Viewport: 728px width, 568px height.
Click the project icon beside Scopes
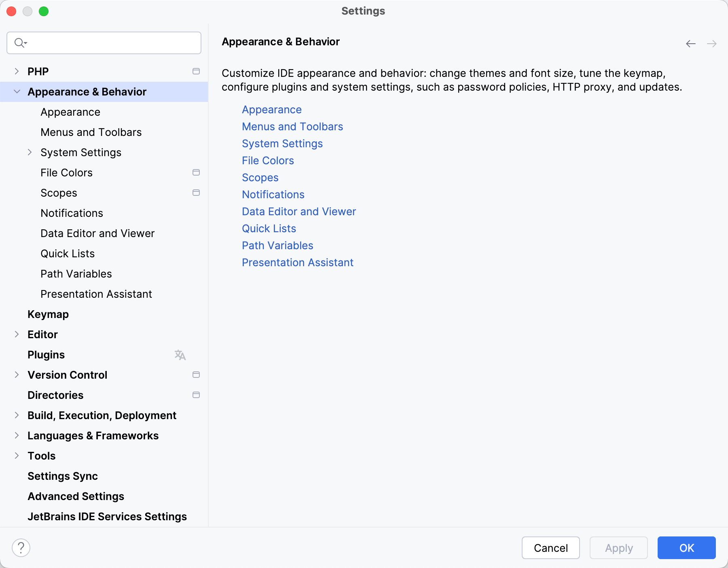pyautogui.click(x=197, y=193)
